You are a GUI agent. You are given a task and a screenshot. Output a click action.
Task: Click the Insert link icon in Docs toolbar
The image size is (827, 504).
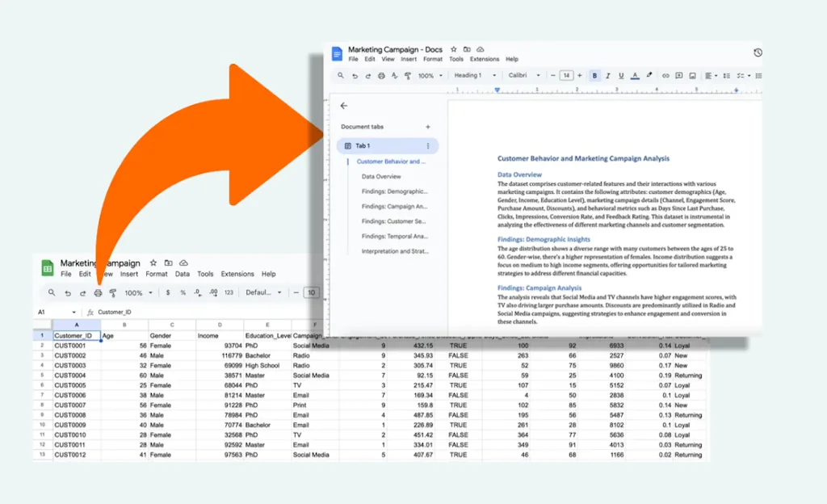point(665,75)
